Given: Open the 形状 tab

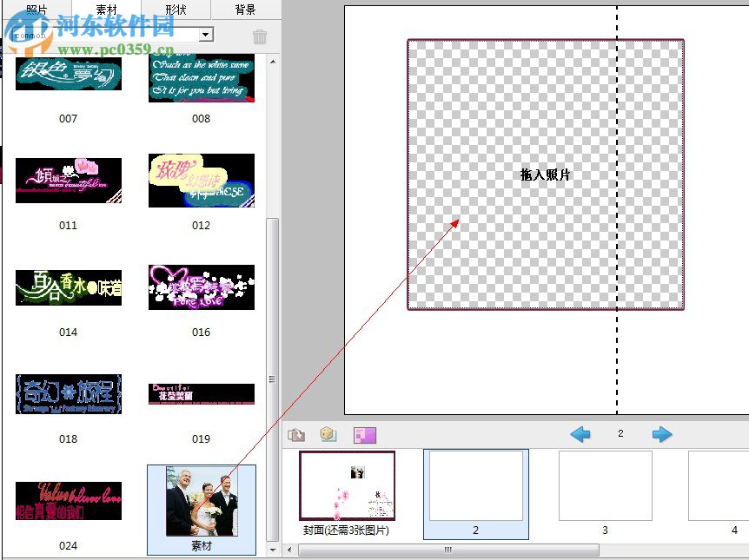Looking at the screenshot, I should (x=174, y=10).
